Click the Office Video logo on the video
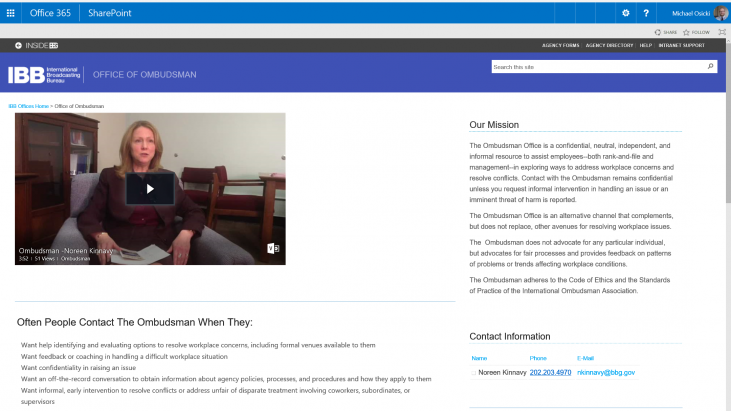731x411 pixels. click(x=273, y=248)
